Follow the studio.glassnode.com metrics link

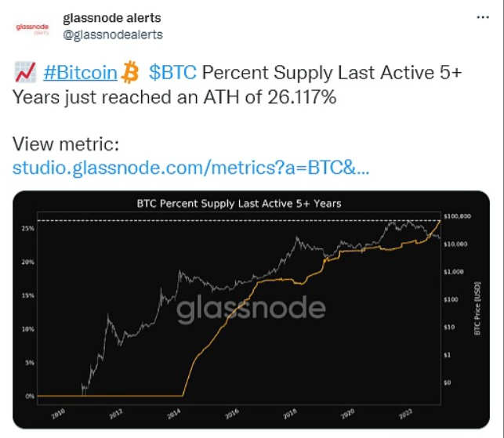click(190, 168)
